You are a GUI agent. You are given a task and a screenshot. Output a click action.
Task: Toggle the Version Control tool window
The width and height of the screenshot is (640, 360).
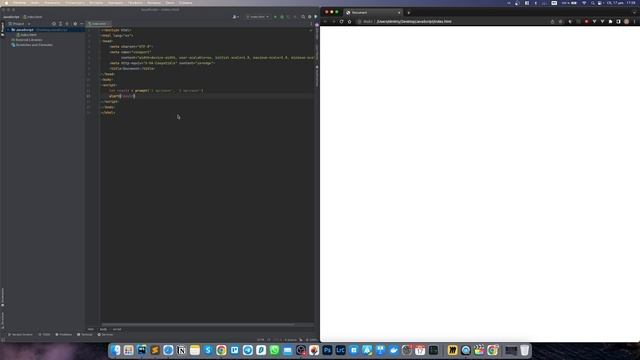click(20, 335)
